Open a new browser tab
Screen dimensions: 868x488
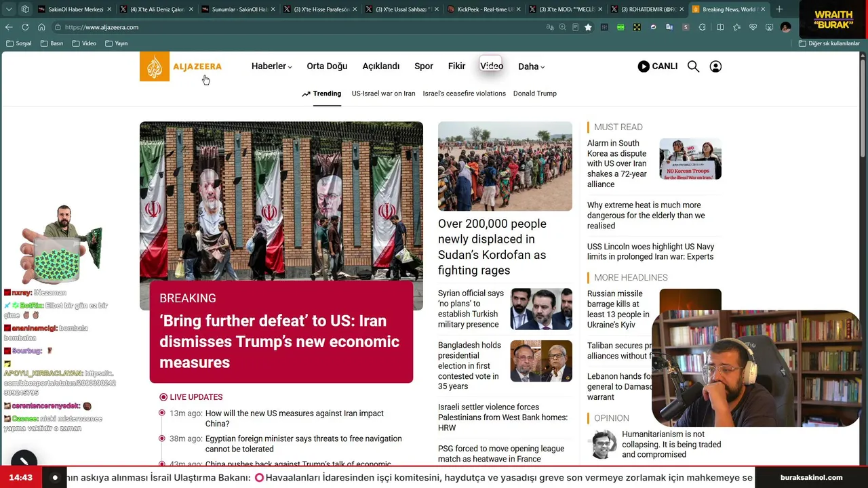click(779, 9)
